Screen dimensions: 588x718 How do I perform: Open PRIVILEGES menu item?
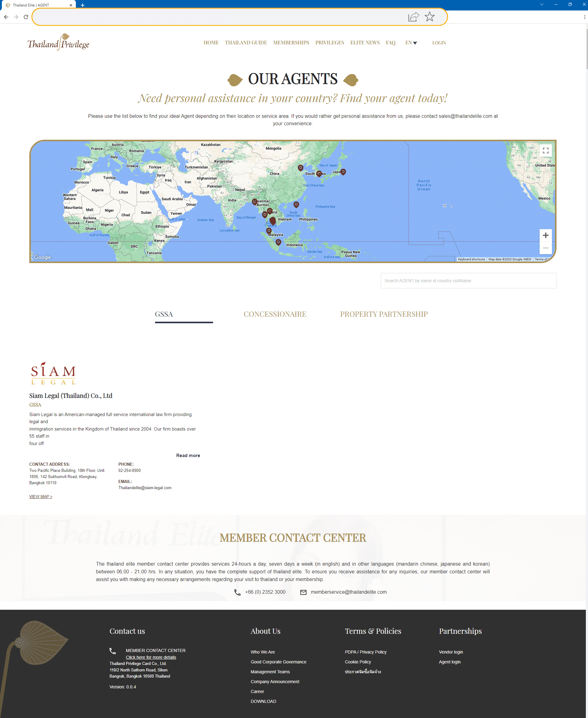pyautogui.click(x=330, y=43)
